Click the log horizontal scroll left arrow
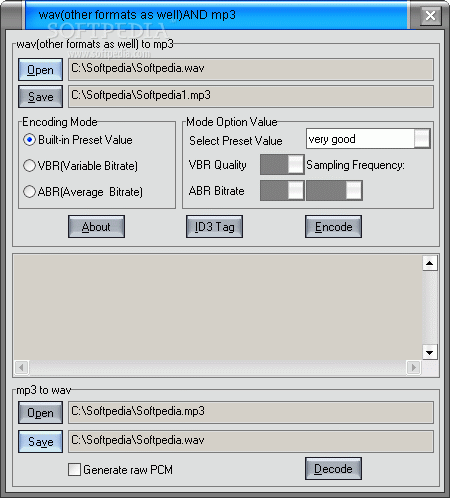The width and height of the screenshot is (450, 498). click(x=22, y=368)
